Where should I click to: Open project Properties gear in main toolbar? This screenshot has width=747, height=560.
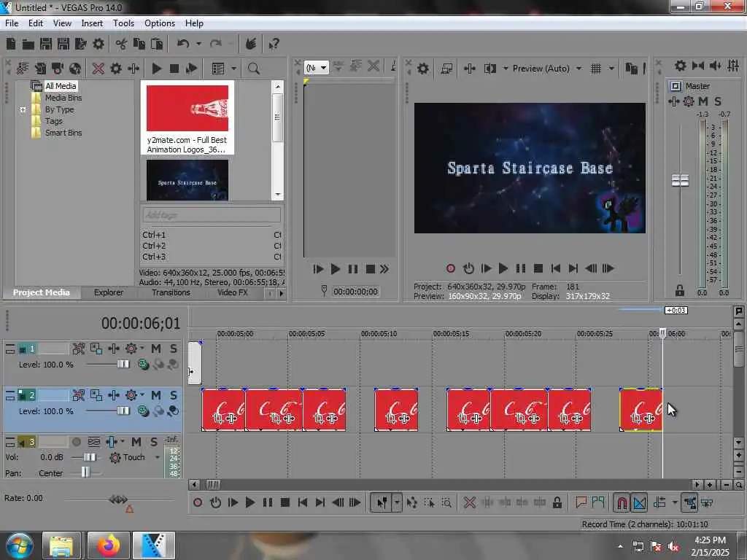(x=98, y=44)
